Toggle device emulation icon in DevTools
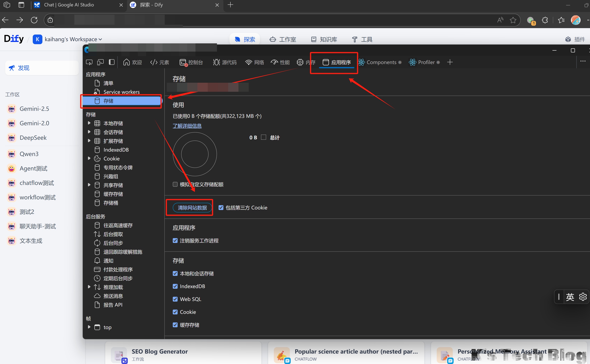The image size is (590, 364). (100, 62)
